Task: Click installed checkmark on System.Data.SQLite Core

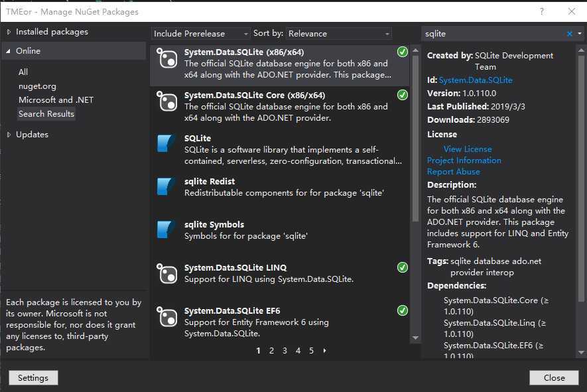Action: pos(403,95)
